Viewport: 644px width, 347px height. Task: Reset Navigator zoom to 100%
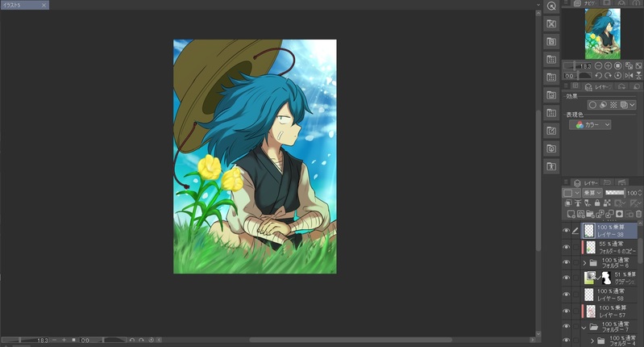[x=617, y=66]
